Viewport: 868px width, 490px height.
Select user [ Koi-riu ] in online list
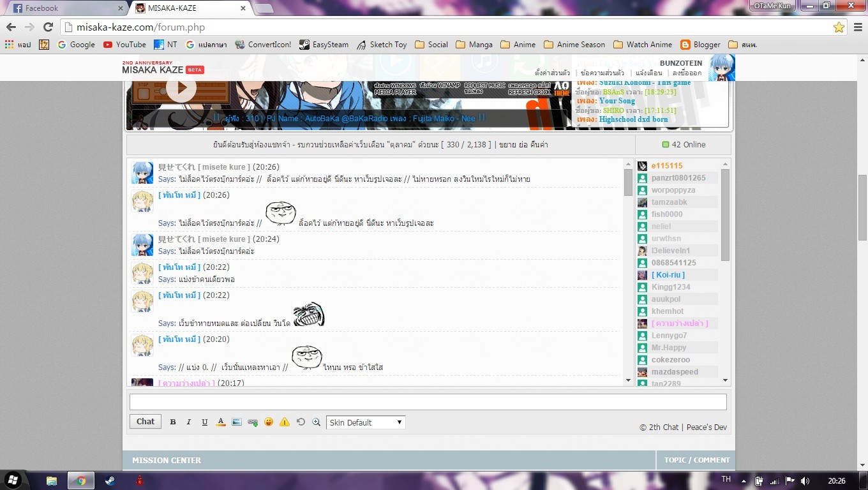[x=668, y=275]
